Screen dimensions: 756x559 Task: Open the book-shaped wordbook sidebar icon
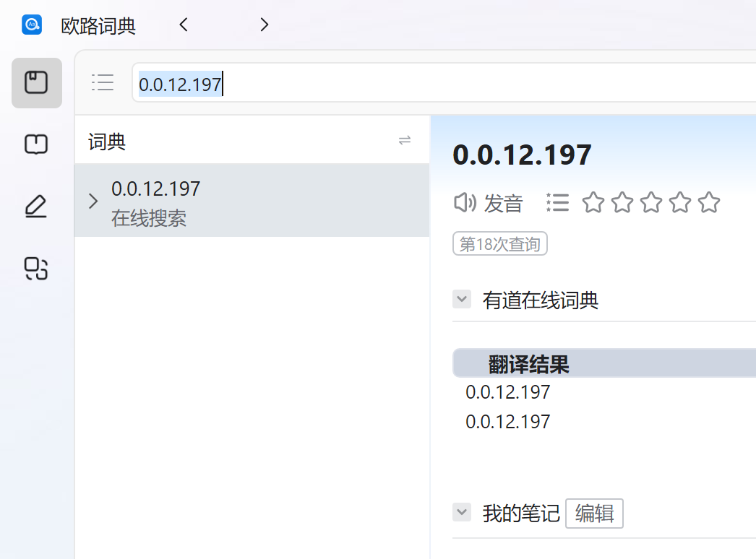(36, 144)
